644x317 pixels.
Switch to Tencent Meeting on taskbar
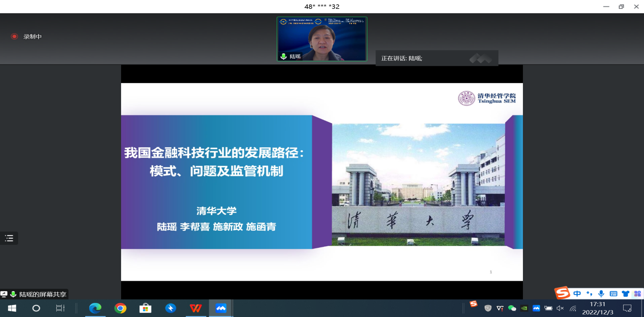pyautogui.click(x=221, y=308)
